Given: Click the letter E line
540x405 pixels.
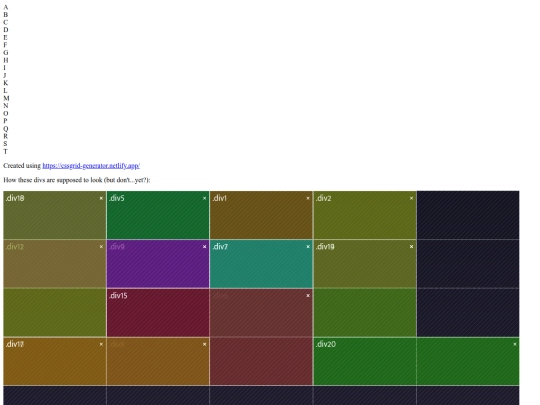Looking at the screenshot, I should click(6, 37).
